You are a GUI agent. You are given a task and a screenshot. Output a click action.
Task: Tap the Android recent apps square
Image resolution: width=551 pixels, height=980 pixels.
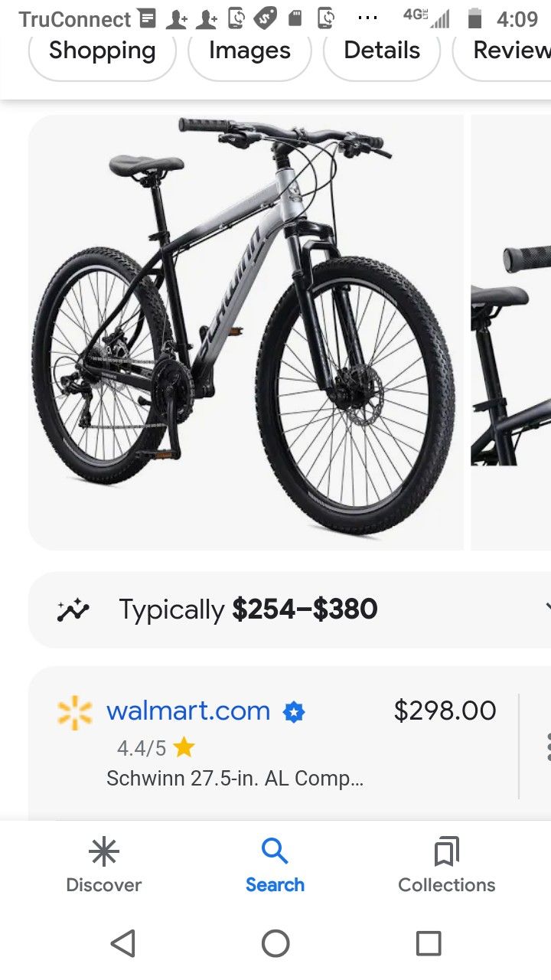429,943
